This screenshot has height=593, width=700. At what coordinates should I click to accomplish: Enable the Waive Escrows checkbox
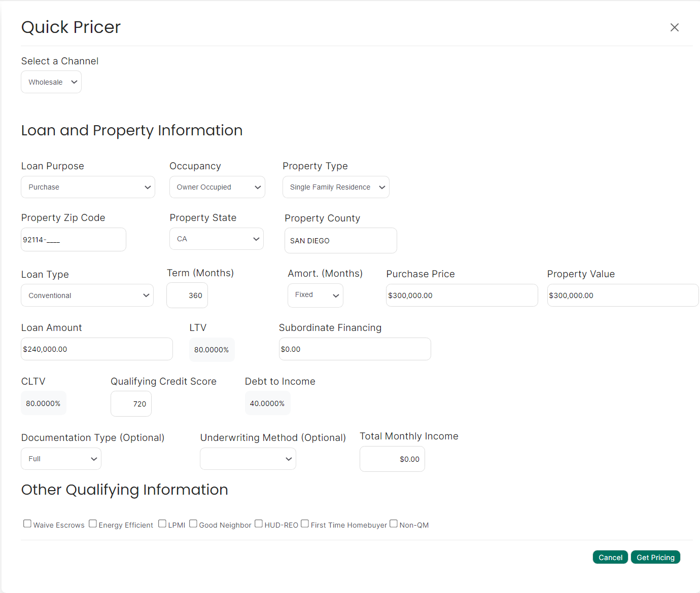point(27,523)
